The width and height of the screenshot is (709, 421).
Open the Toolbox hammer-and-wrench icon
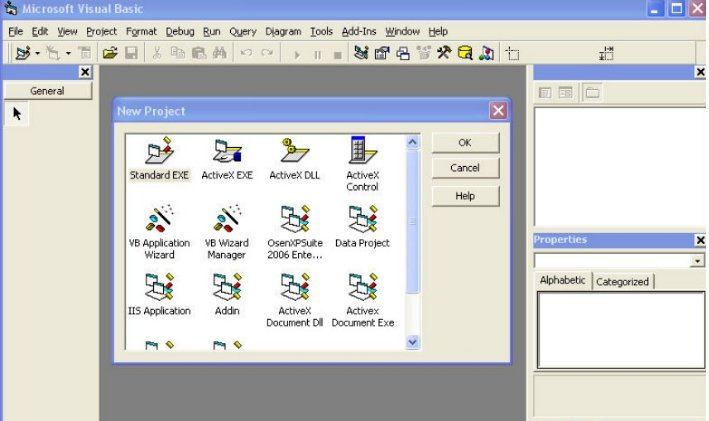(x=444, y=53)
